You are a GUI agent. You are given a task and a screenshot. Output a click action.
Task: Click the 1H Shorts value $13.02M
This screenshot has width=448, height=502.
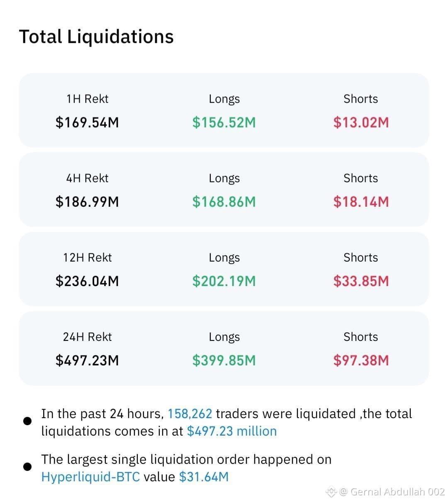(x=361, y=122)
